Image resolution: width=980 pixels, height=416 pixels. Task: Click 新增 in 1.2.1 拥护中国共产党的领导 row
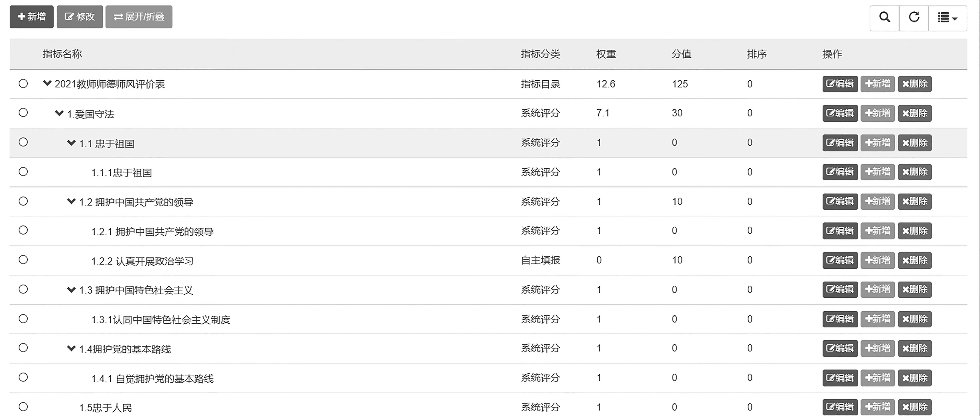pyautogui.click(x=878, y=231)
